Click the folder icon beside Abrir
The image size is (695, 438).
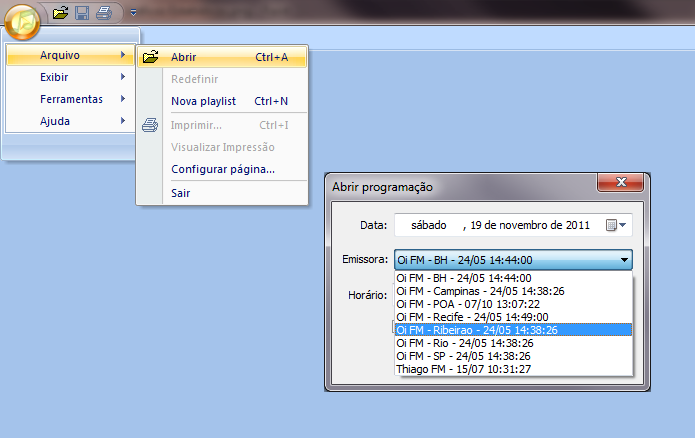pos(150,57)
